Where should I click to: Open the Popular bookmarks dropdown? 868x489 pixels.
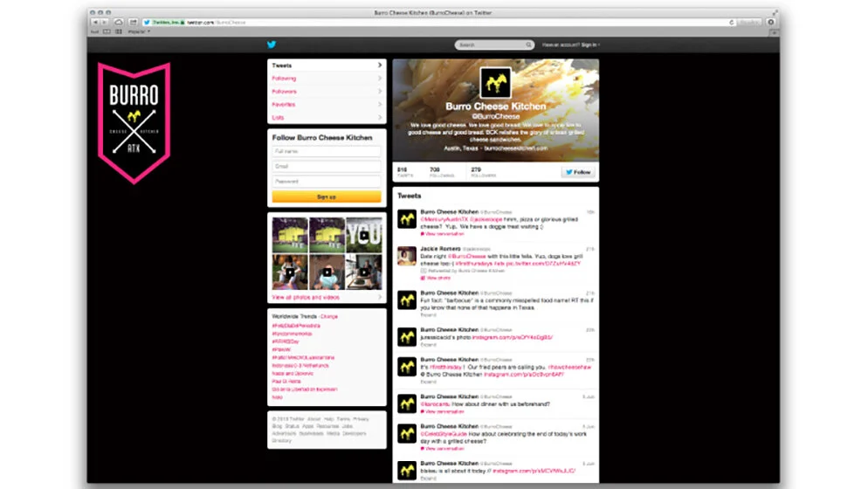tap(139, 31)
